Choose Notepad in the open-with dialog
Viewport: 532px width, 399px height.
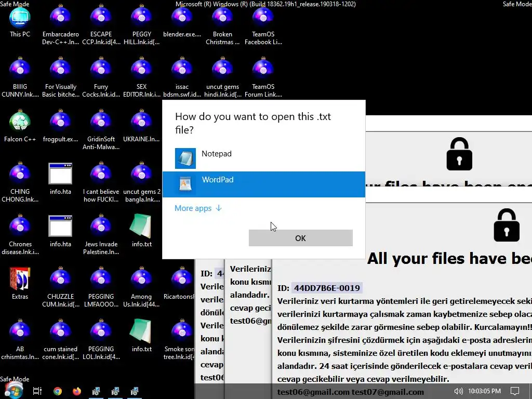[x=263, y=158]
